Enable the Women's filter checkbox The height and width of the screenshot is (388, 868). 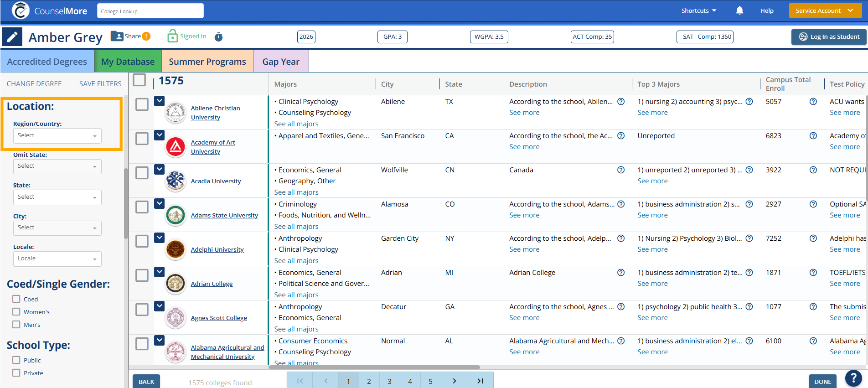[x=16, y=312]
